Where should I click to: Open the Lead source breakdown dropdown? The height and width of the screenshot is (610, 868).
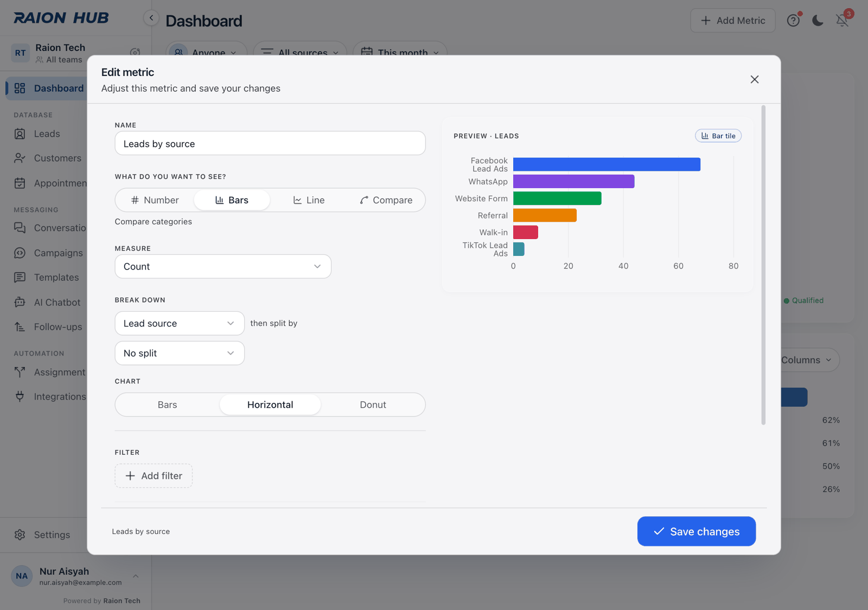(180, 324)
